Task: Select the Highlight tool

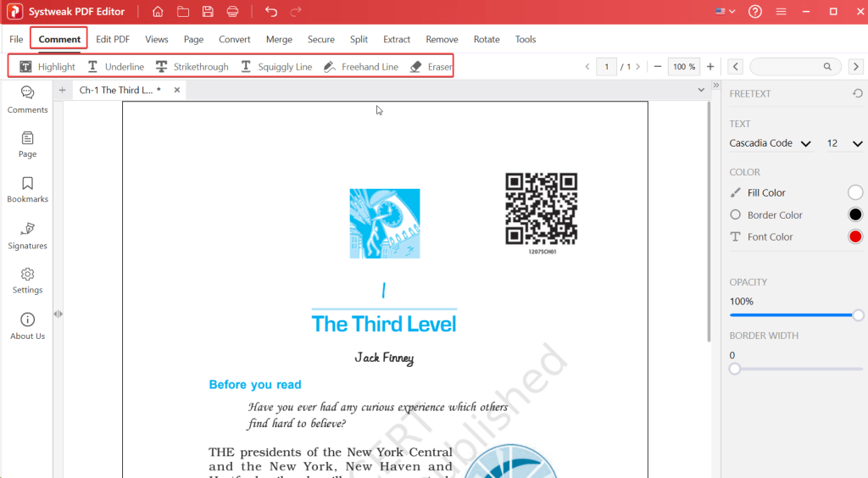Action: [47, 67]
